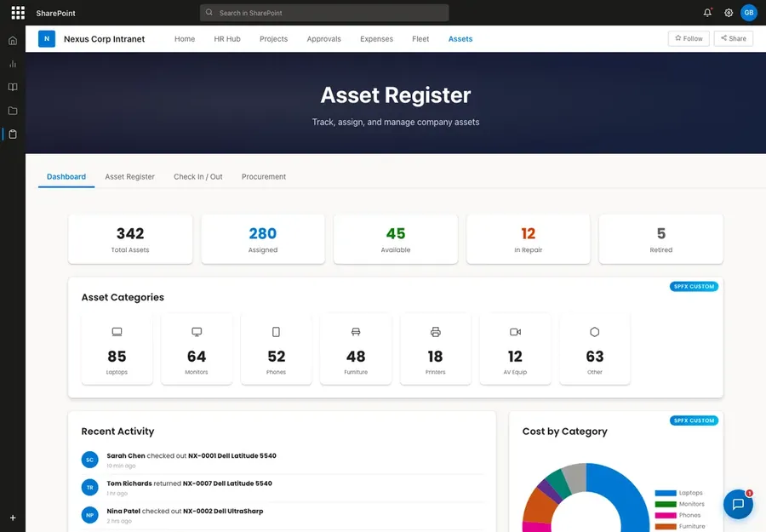Open the floating chat bubble button
The image size is (766, 532).
[x=738, y=504]
